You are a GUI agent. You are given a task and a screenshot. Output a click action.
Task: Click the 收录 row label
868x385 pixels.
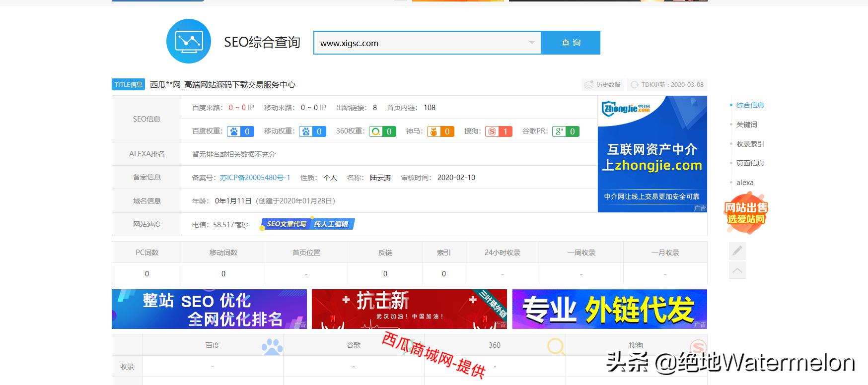127,367
